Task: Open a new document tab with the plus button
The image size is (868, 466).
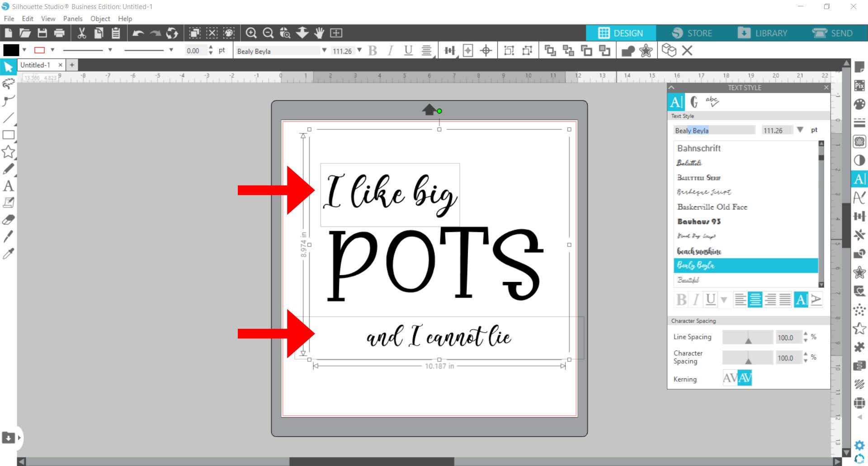Action: 72,65
